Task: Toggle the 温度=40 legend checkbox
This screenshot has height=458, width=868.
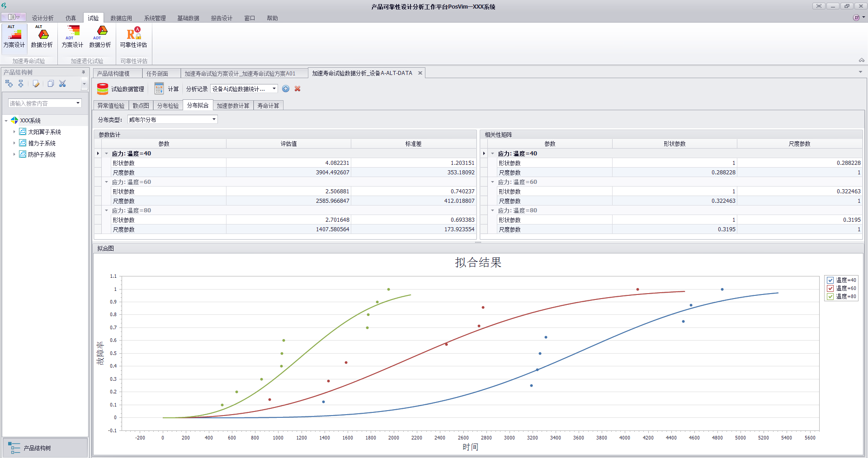Action: [x=830, y=280]
